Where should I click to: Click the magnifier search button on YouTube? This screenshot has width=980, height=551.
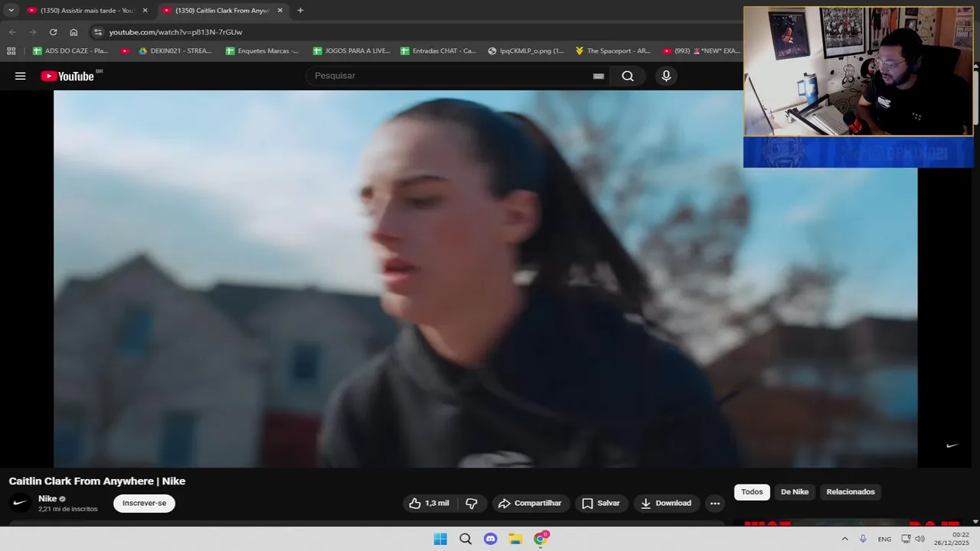(628, 76)
